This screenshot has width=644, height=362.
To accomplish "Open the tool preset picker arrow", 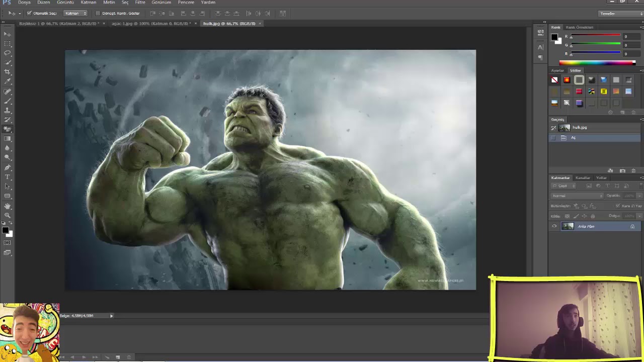I will 19,13.
